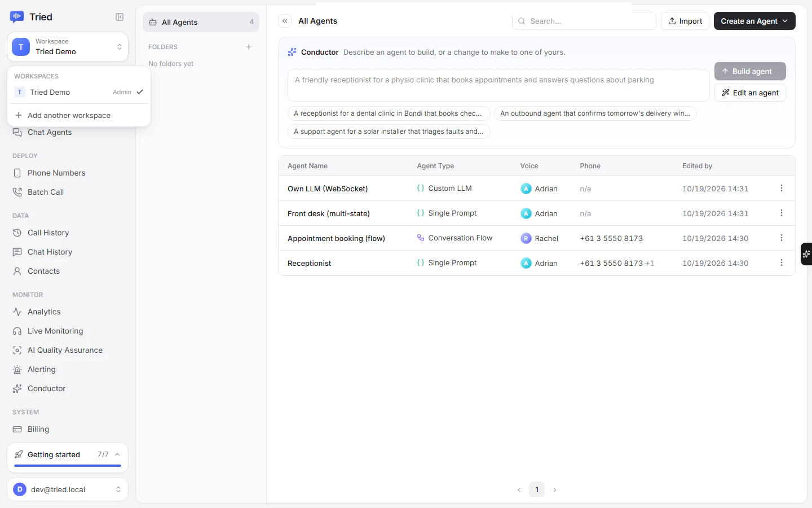Viewport: 812px width, 508px height.
Task: Go to the next page of agents
Action: (x=555, y=489)
